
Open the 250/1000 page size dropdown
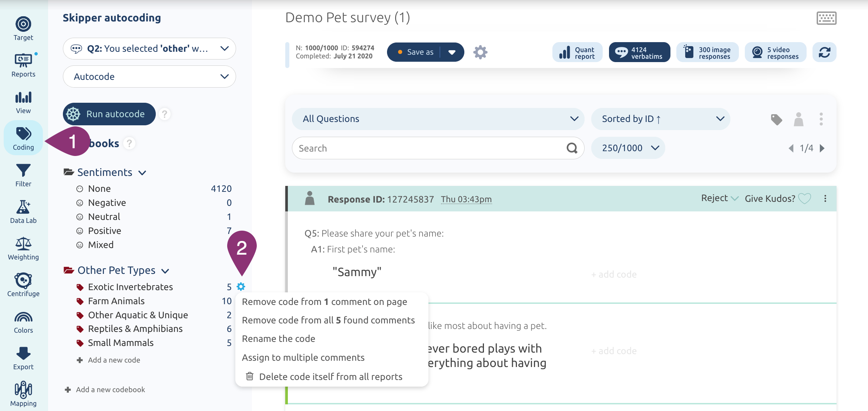(x=628, y=148)
